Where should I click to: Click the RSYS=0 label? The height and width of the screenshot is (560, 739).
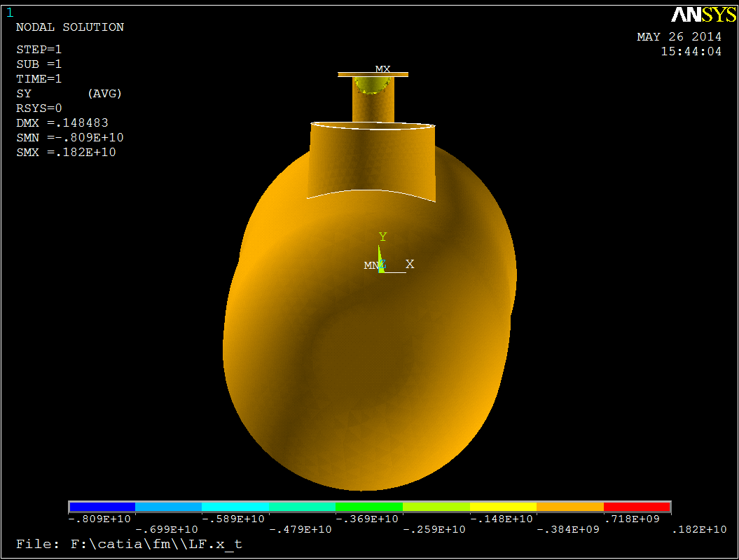(39, 108)
